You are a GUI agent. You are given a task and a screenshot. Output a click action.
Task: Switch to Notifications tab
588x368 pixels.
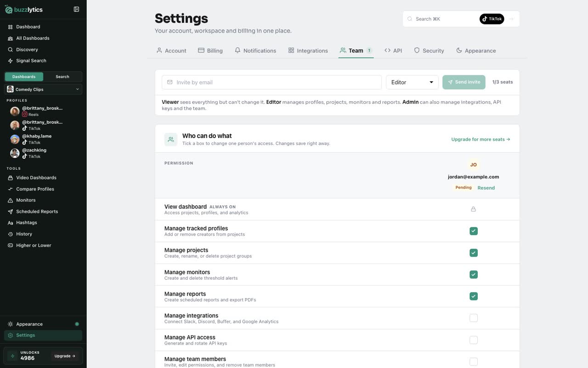(255, 51)
